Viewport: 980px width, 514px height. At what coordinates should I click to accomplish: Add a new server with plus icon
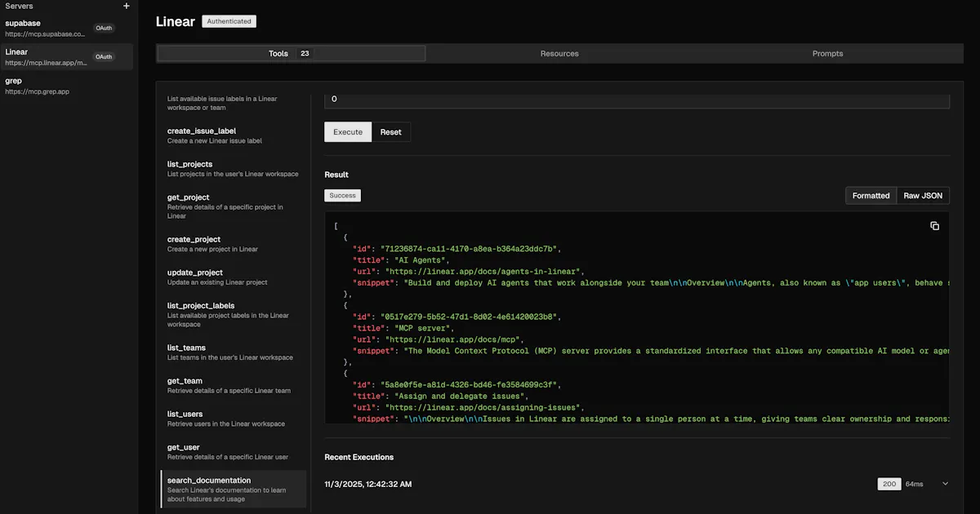coord(126,6)
